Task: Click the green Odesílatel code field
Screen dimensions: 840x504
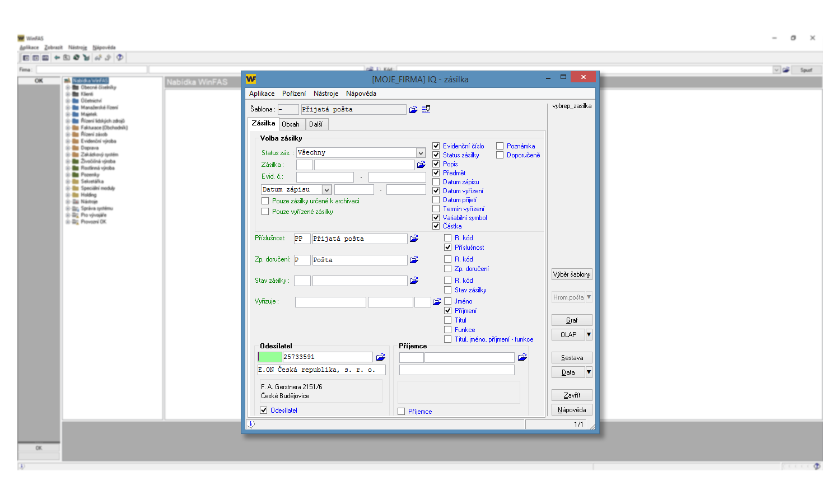Action: tap(270, 357)
